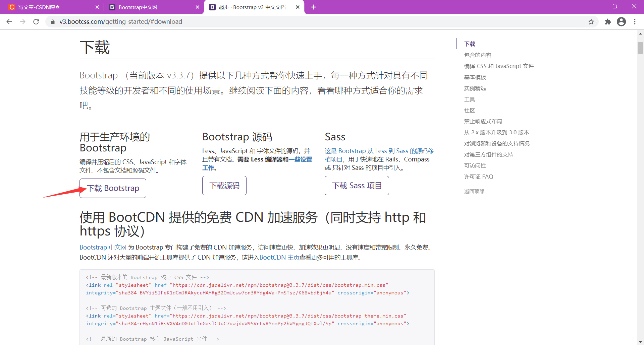The width and height of the screenshot is (644, 345).
Task: Minimize the browser window
Action: point(596,6)
